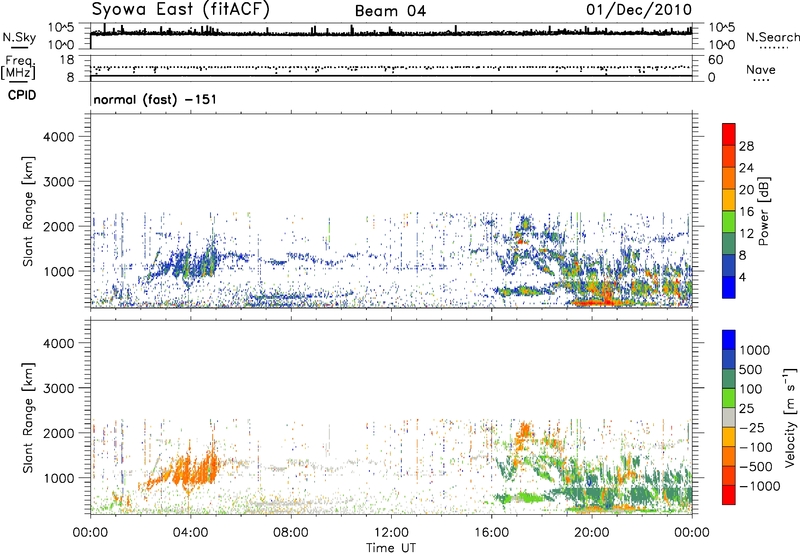Click the '2000' tick in velocity panel
The height and width of the screenshot is (554, 800).
59,433
